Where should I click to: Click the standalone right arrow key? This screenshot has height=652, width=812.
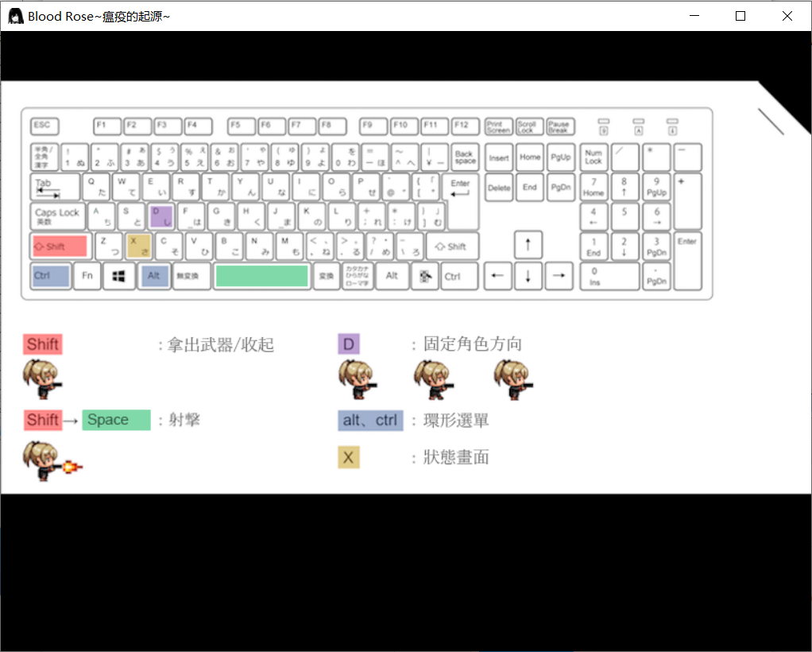point(559,276)
